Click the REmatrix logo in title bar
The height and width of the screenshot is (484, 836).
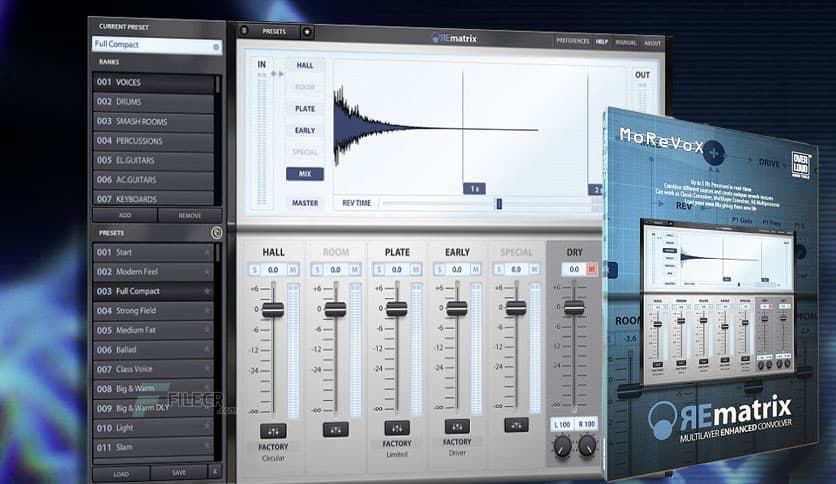coord(454,38)
